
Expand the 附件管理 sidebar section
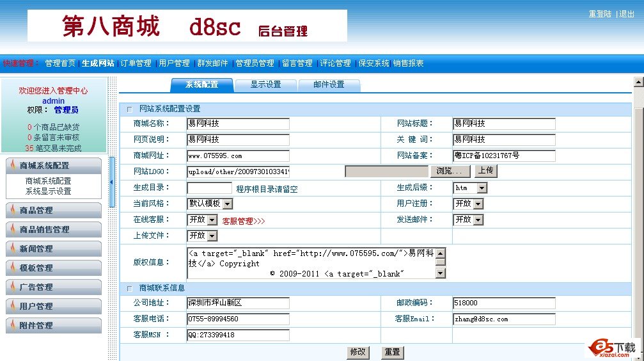pos(54,325)
